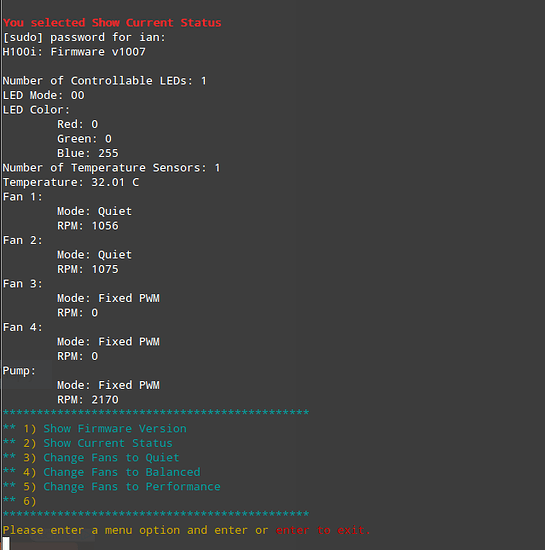Click the empty option 6) line
The height and width of the screenshot is (550, 545).
(20, 501)
